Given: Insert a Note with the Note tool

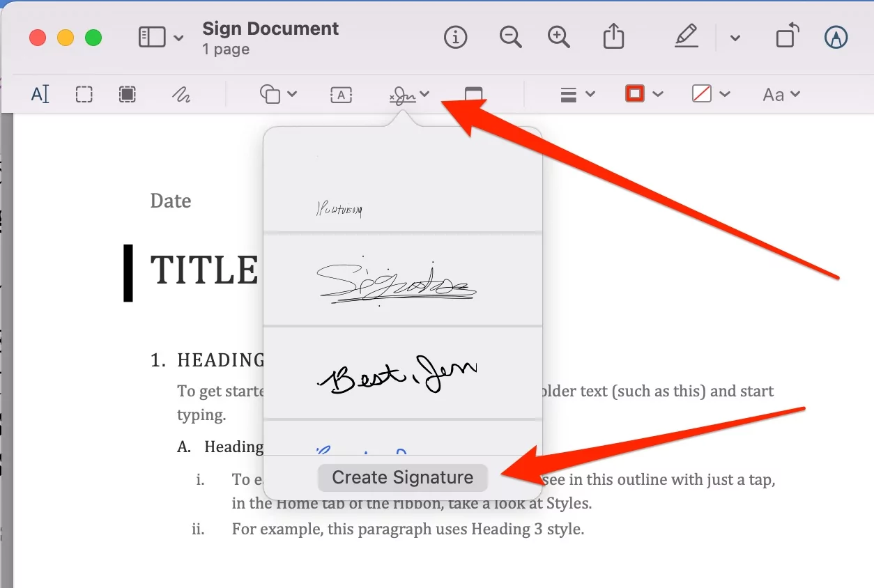Looking at the screenshot, I should (x=473, y=95).
